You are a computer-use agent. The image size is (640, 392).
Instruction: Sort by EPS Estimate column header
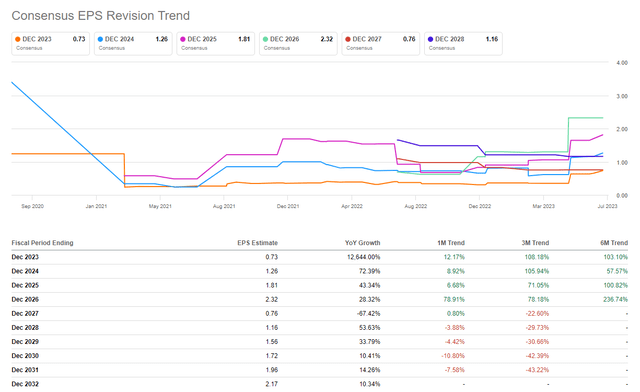click(x=258, y=243)
